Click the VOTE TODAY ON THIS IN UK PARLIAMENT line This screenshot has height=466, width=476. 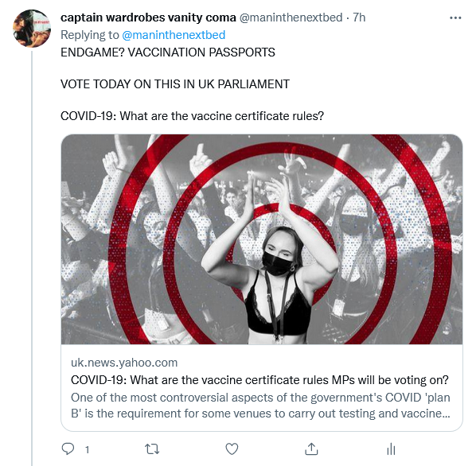(175, 84)
